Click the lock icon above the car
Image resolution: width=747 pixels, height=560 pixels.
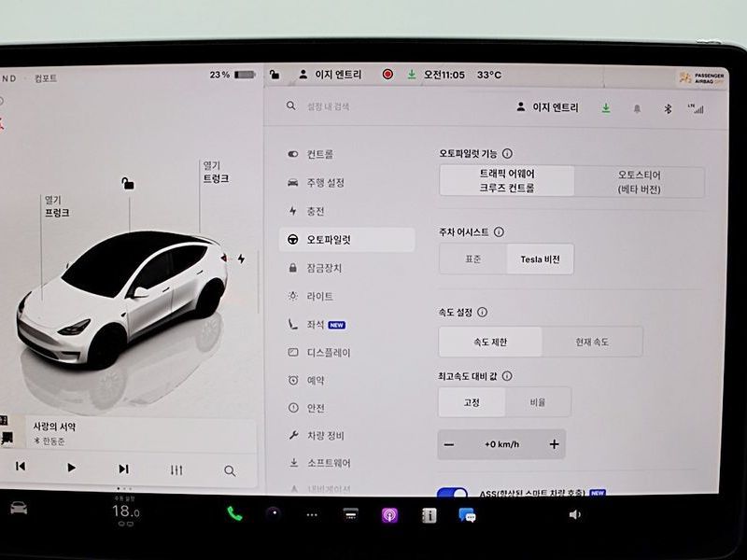[127, 183]
